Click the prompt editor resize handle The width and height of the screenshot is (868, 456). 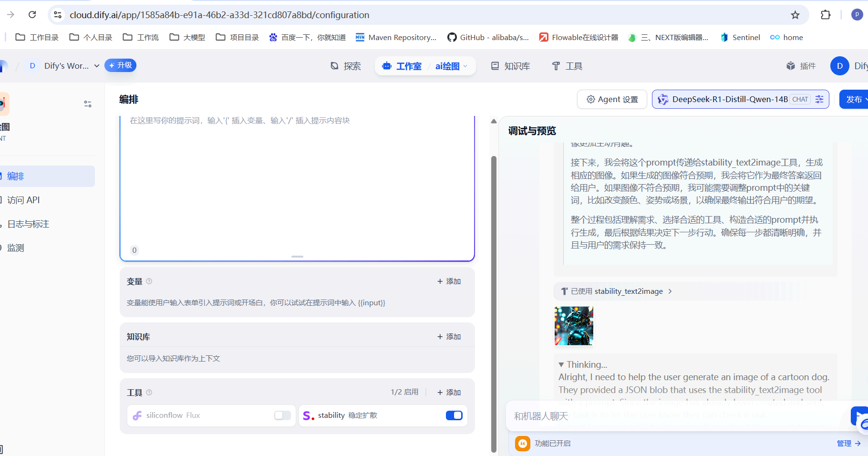(x=297, y=257)
